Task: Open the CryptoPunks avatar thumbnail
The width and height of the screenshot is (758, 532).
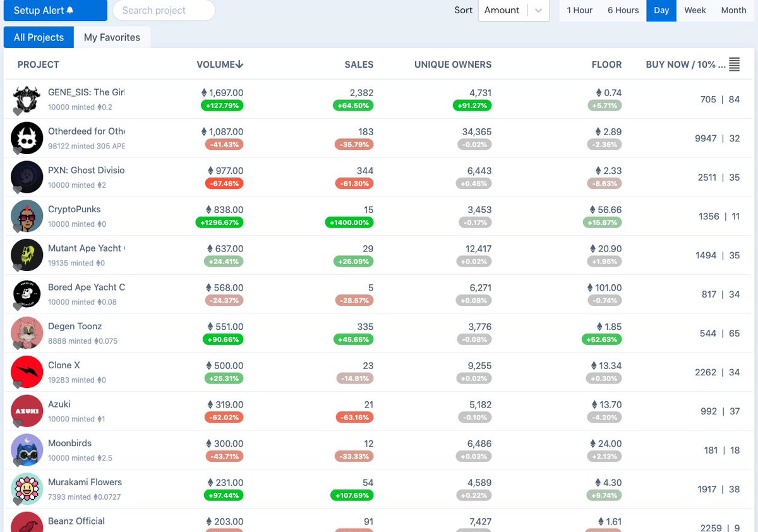Action: point(27,216)
